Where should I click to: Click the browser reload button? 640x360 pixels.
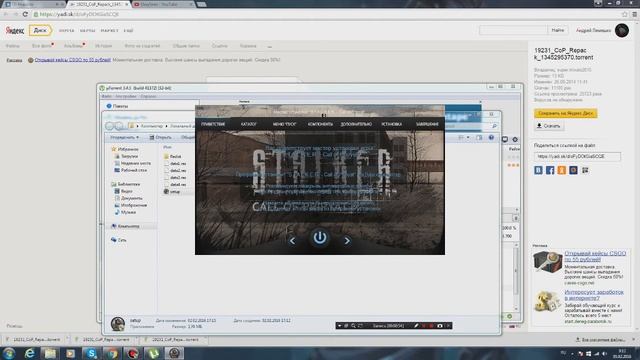tap(25, 14)
